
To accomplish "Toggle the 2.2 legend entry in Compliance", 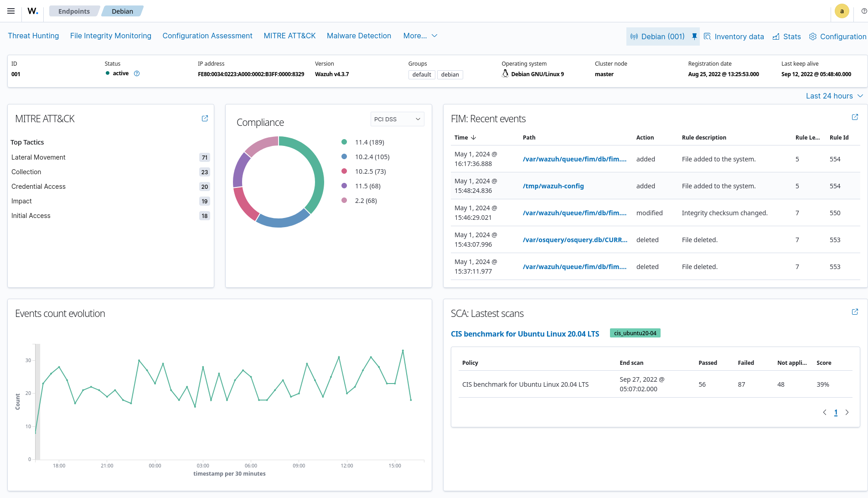I will point(359,201).
